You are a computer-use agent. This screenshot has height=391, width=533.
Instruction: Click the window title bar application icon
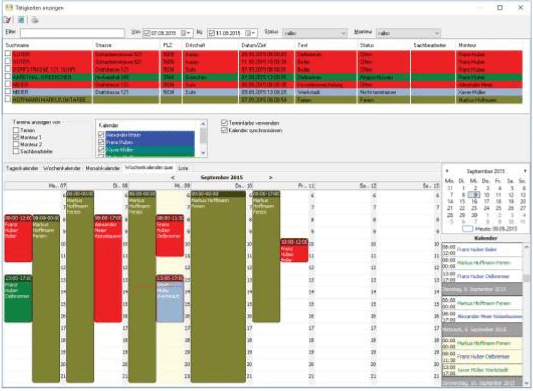point(9,7)
